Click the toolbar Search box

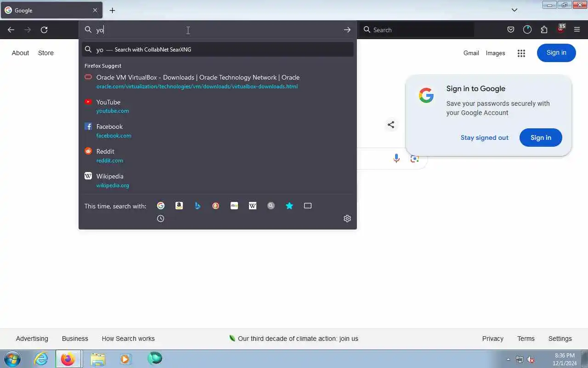(x=417, y=30)
